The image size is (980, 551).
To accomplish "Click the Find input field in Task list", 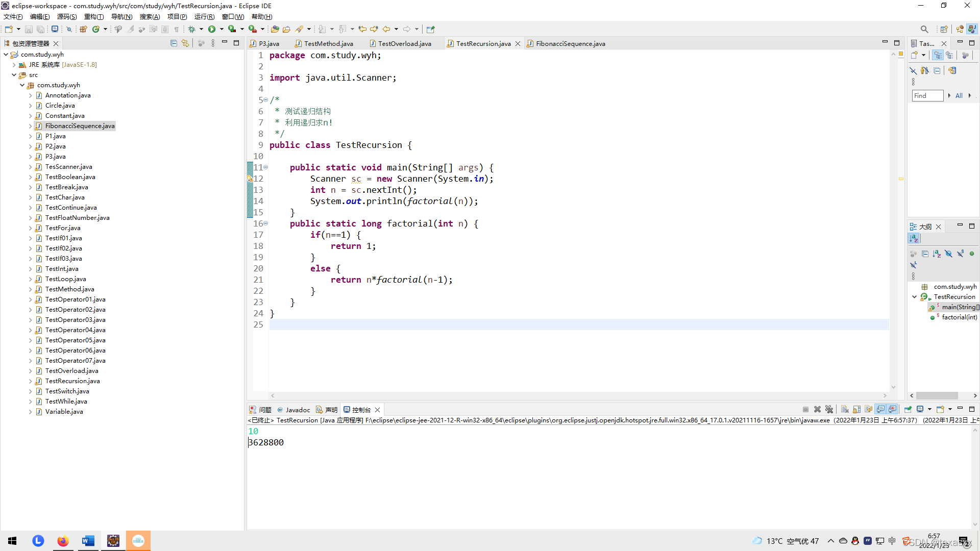I will [x=927, y=95].
